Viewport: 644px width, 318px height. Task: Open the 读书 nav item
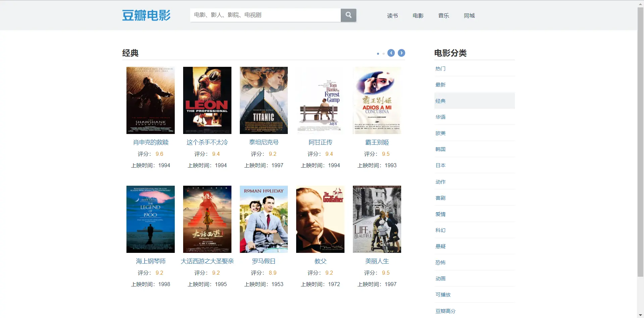tap(392, 15)
